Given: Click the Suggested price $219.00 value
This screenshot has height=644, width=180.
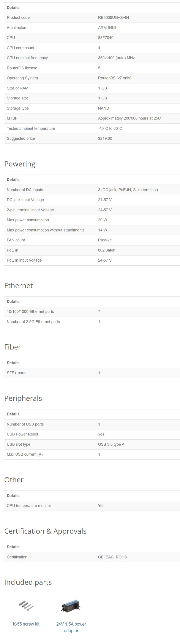Looking at the screenshot, I should pyautogui.click(x=105, y=139).
